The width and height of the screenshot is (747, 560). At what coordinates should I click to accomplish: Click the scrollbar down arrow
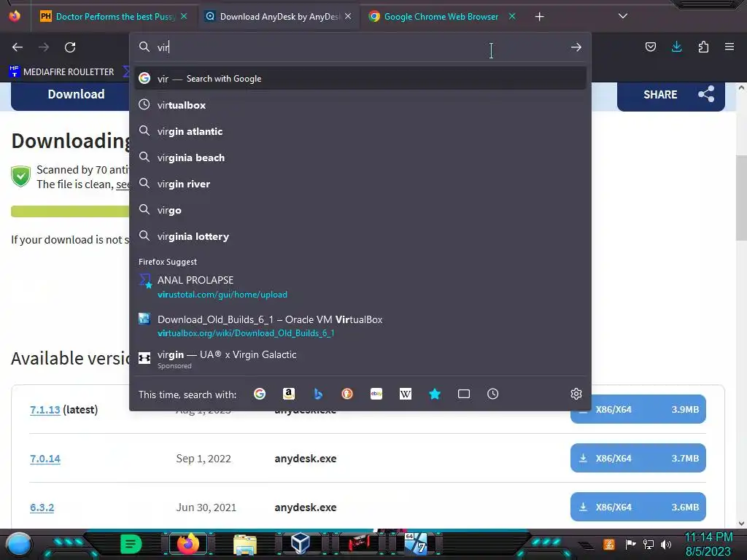741,524
